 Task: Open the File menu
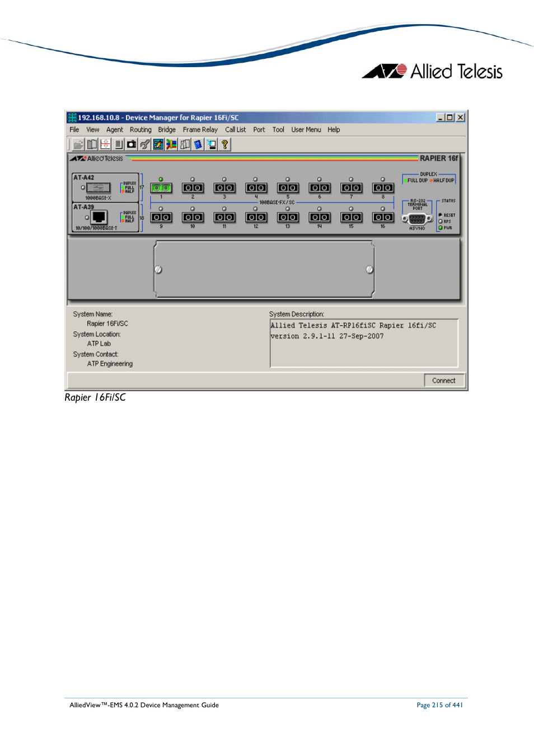click(x=74, y=130)
